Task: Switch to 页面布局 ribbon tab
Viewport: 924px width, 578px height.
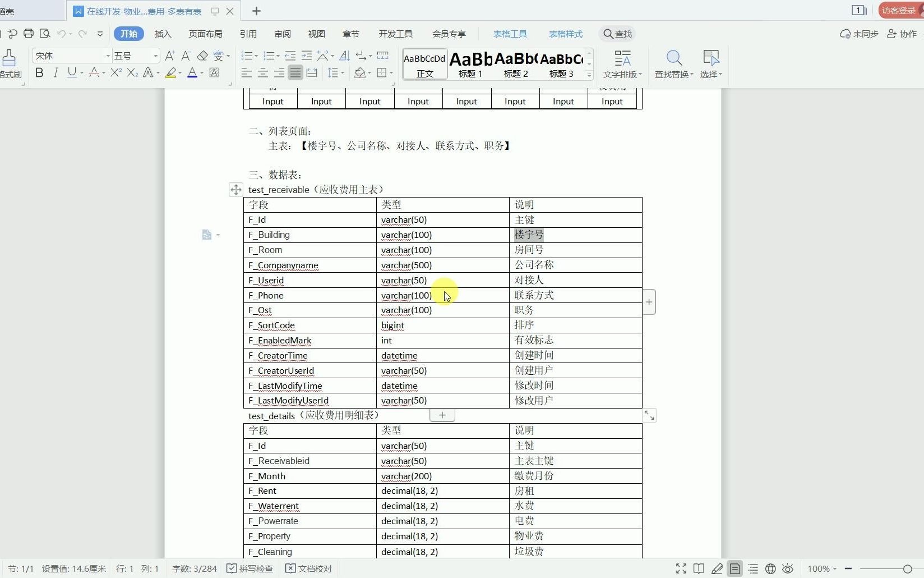Action: coord(205,34)
